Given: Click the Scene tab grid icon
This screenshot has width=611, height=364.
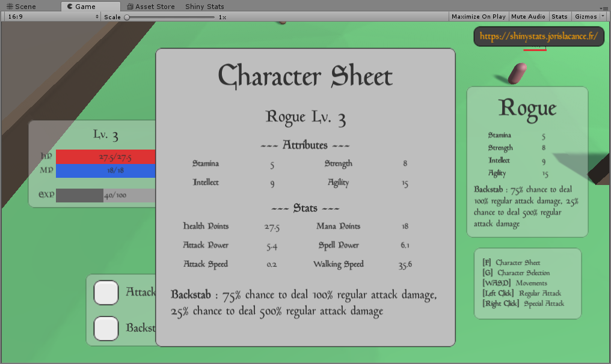Looking at the screenshot, I should click(10, 7).
